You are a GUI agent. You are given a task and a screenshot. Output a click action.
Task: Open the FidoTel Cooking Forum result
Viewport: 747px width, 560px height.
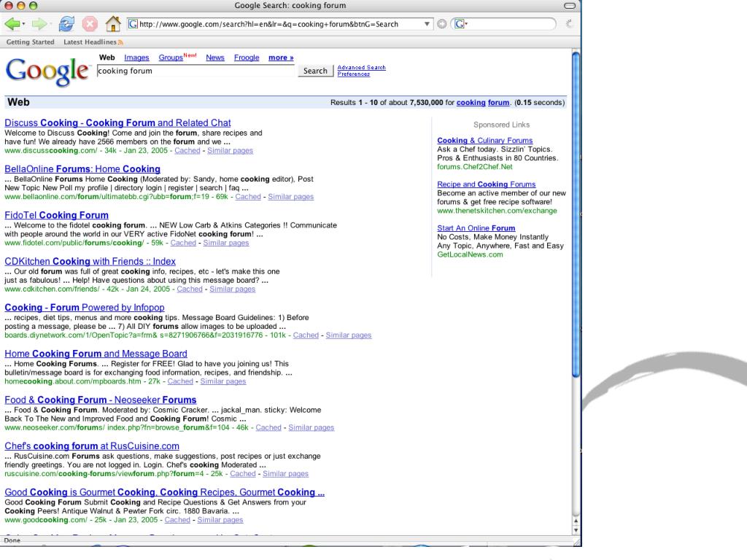[x=56, y=215]
